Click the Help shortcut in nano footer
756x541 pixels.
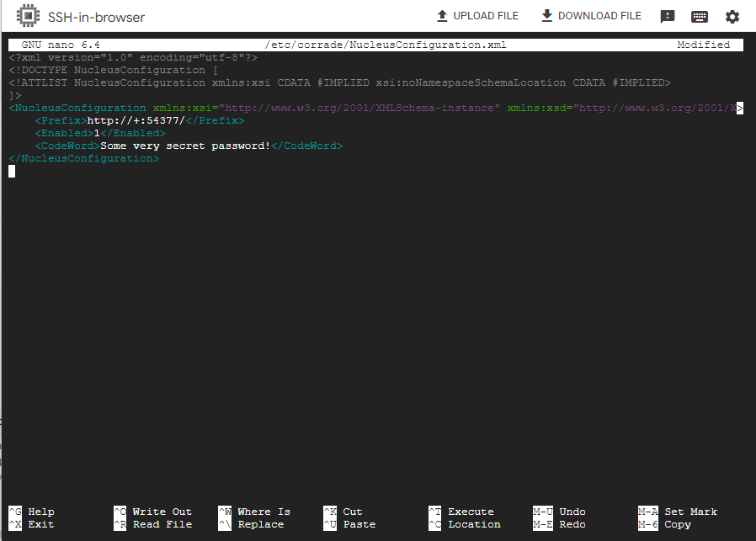[40, 512]
